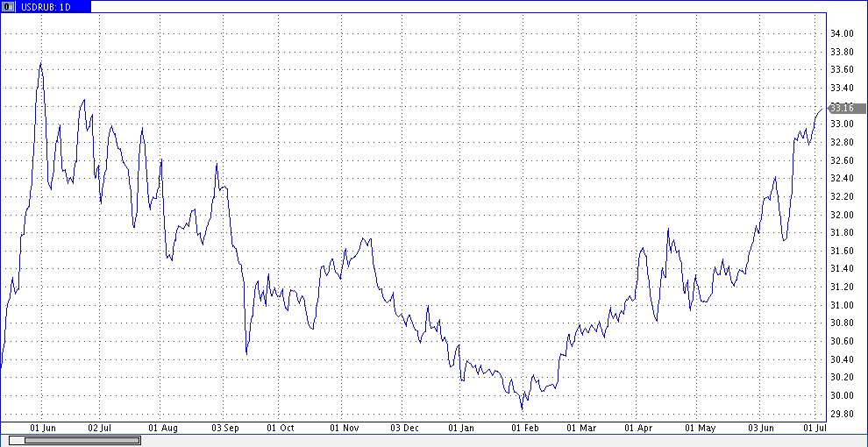Click the 32.00 price axis label

pyautogui.click(x=842, y=215)
